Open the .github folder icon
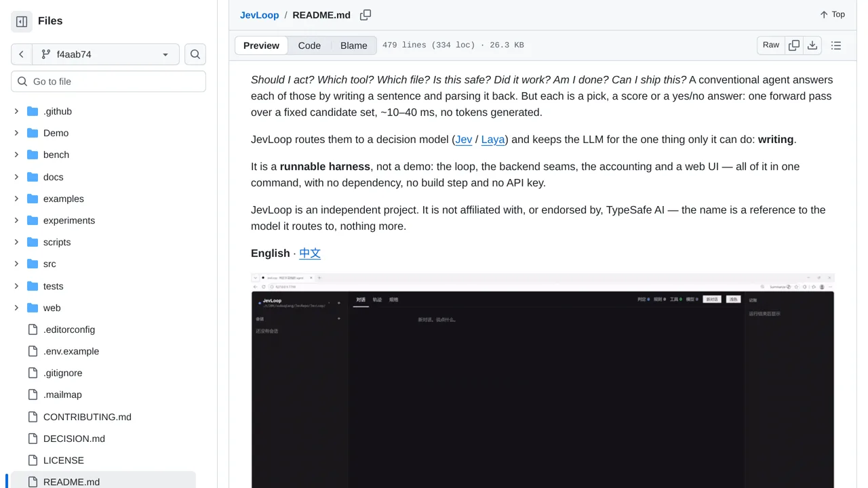The width and height of the screenshot is (868, 488). pyautogui.click(x=33, y=111)
